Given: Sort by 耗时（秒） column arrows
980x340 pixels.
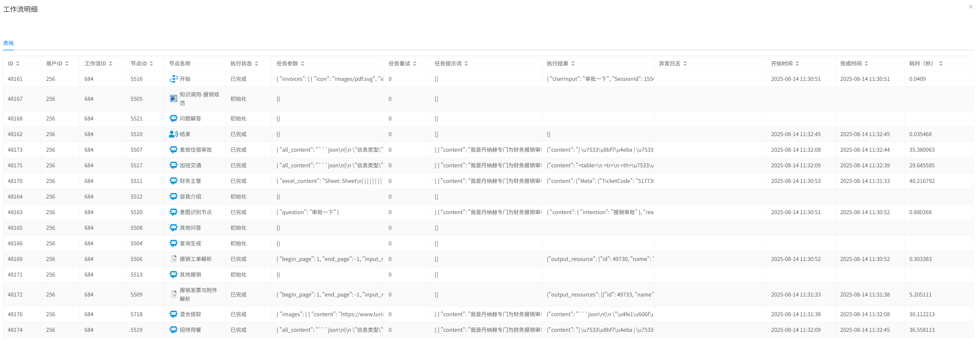Looking at the screenshot, I should click(x=940, y=64).
